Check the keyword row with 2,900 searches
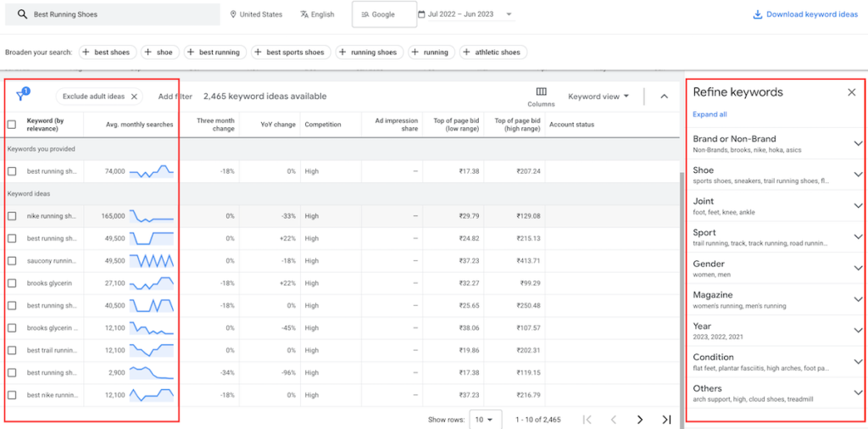The width and height of the screenshot is (868, 429). pos(12,372)
